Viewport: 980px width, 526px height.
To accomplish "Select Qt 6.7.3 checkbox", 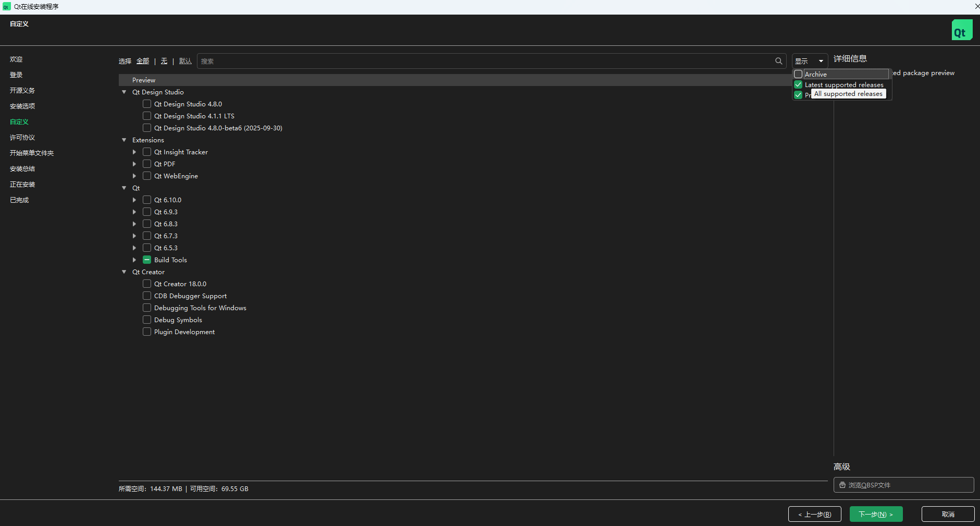I will click(x=147, y=236).
